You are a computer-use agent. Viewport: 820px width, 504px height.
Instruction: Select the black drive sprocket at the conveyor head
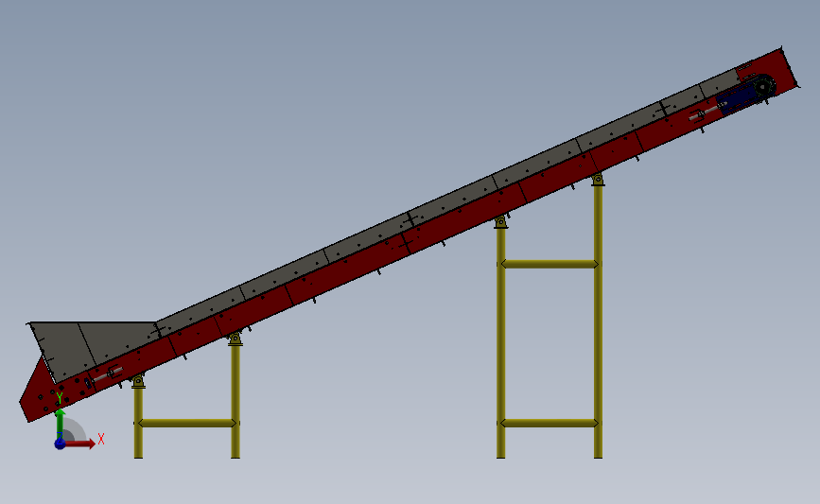[x=764, y=86]
